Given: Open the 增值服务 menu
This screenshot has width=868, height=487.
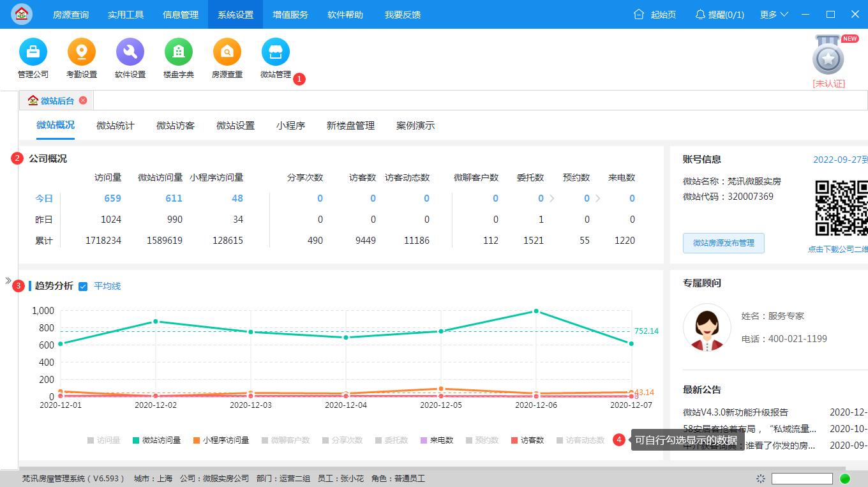Looking at the screenshot, I should click(290, 14).
